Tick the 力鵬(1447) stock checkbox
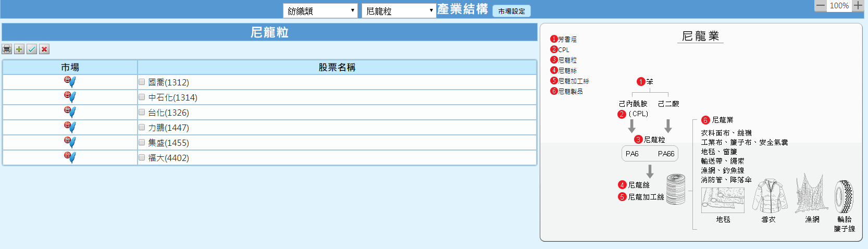This screenshot has height=249, width=868. (x=142, y=127)
